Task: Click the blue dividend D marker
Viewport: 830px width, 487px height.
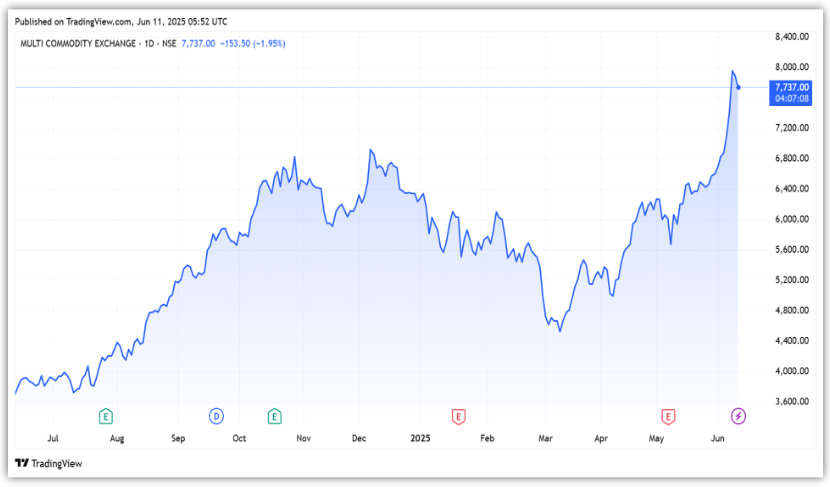Action: [x=214, y=415]
